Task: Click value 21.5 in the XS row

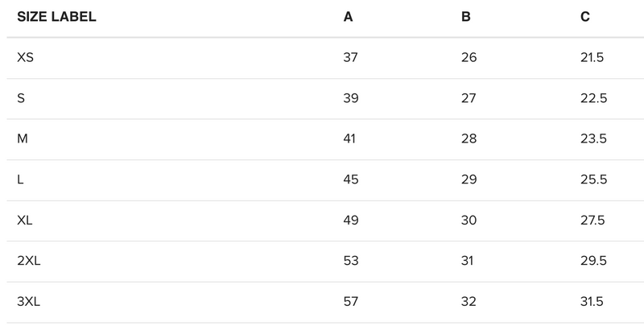Action: [593, 58]
